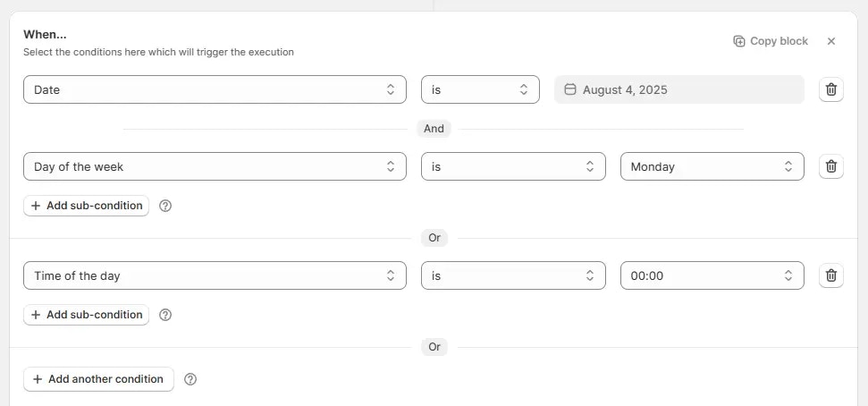Delete the Time of the day condition
This screenshot has width=868, height=406.
[x=831, y=275]
